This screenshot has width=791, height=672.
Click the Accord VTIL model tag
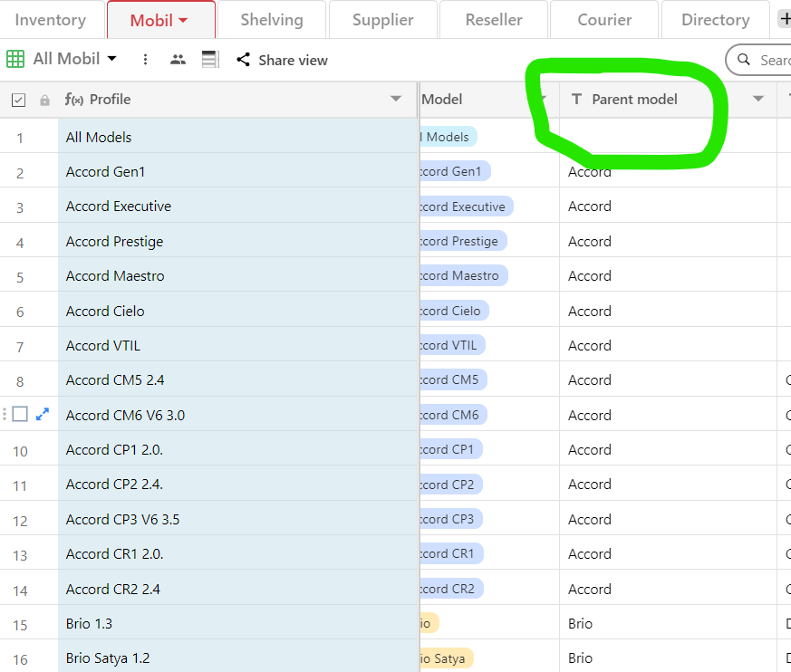pyautogui.click(x=452, y=345)
